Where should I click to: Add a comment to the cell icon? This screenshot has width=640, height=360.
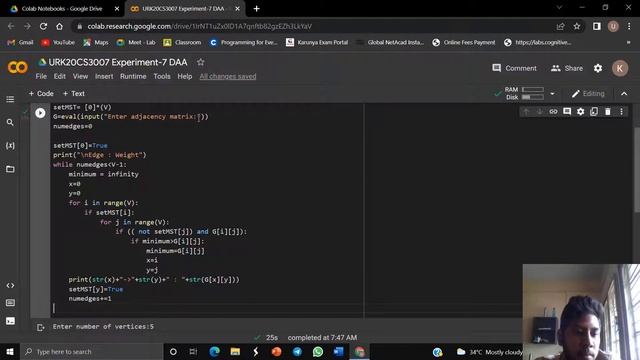point(567,111)
